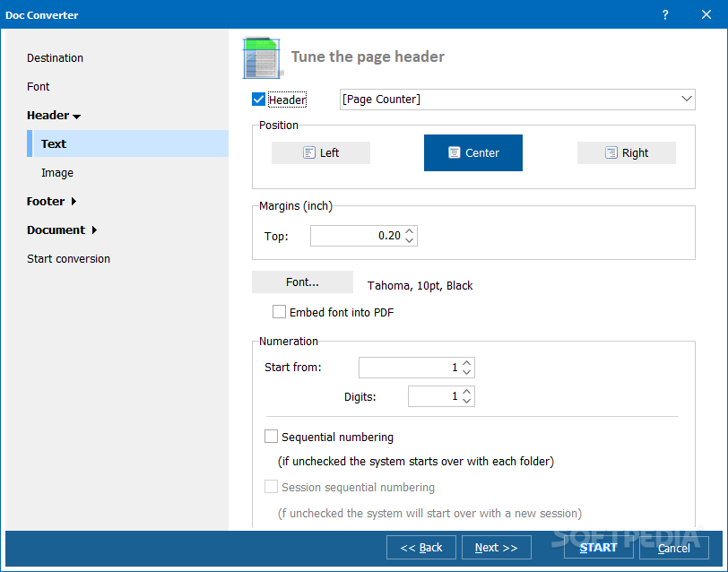Select Left alignment position

click(x=321, y=152)
